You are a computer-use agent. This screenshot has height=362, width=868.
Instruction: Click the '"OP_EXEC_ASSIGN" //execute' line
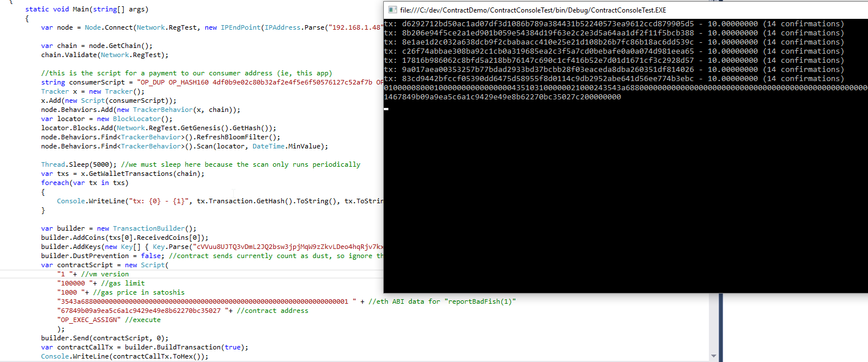109,320
